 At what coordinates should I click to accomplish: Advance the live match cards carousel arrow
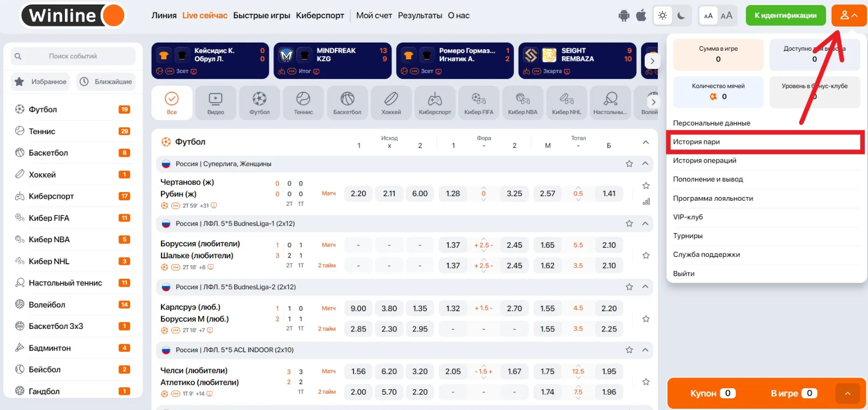pyautogui.click(x=652, y=61)
